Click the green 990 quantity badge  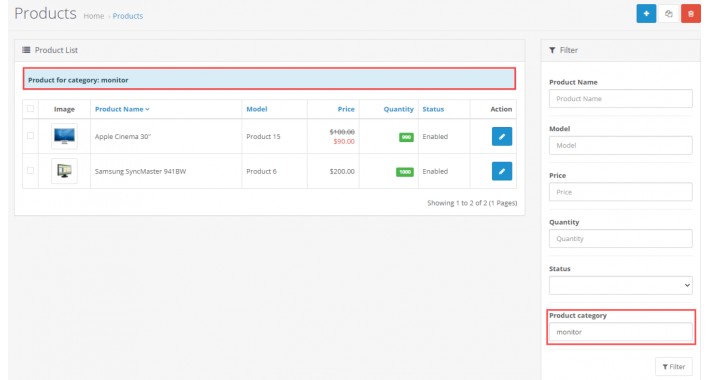pos(406,137)
